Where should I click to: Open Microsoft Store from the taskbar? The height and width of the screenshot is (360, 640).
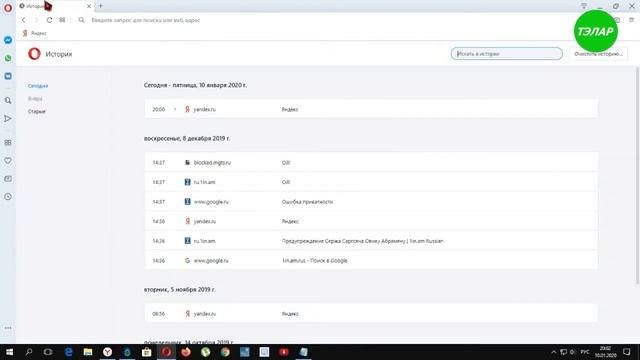pyautogui.click(x=147, y=352)
